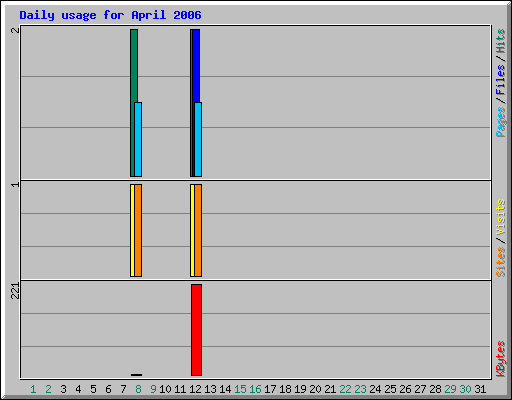Click green day label '8' on x-axis
This screenshot has height=400, width=512.
tap(138, 389)
